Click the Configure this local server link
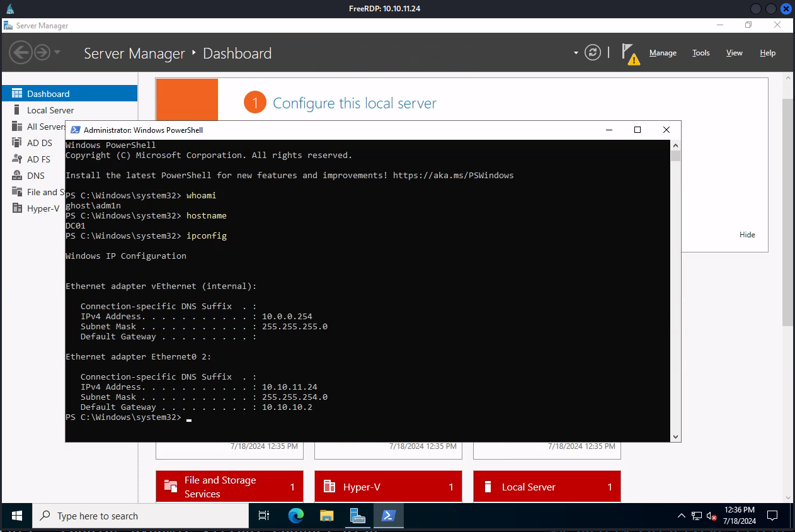The image size is (795, 532). pos(354,103)
